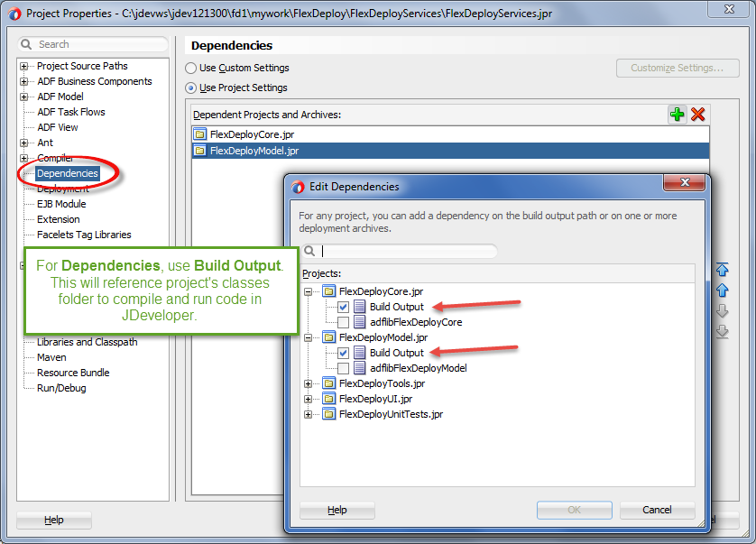The height and width of the screenshot is (544, 756).
Task: Open Facelets Tag Libraries category
Action: 84,235
